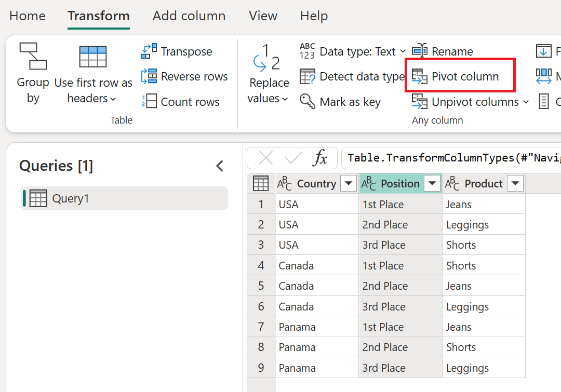The width and height of the screenshot is (561, 392).
Task: Click the formula bar text field
Action: click(x=451, y=158)
